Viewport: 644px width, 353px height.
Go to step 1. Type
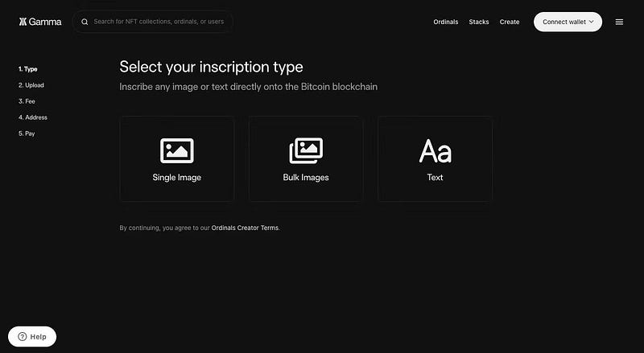(x=28, y=69)
